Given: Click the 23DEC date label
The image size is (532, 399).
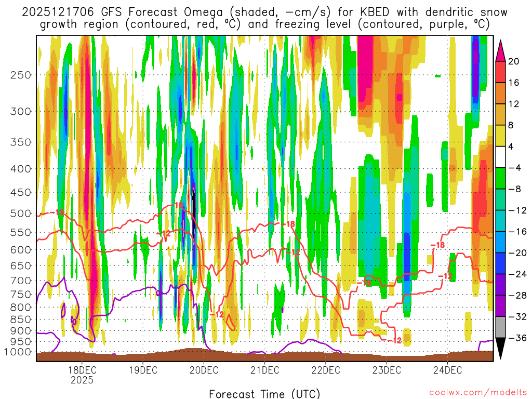Looking at the screenshot, I should coord(387,370).
